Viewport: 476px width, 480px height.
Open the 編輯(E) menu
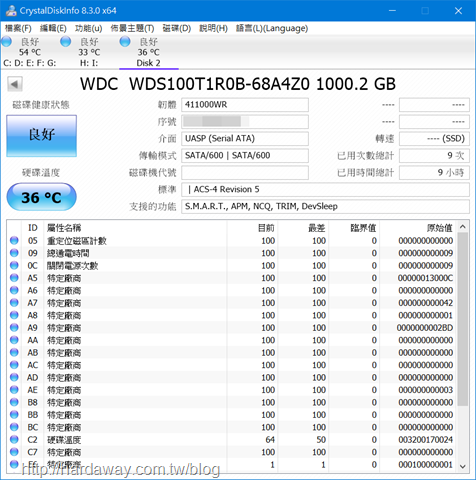(x=53, y=28)
